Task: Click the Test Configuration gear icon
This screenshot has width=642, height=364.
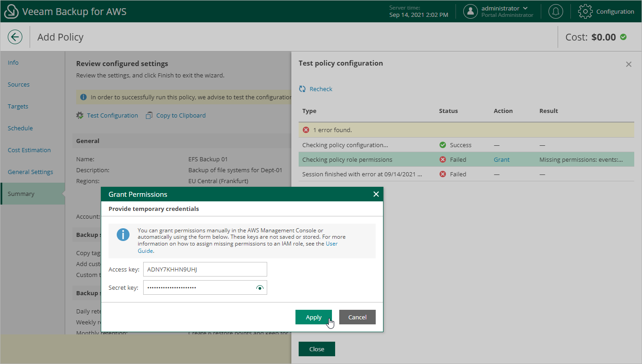Action: [80, 115]
